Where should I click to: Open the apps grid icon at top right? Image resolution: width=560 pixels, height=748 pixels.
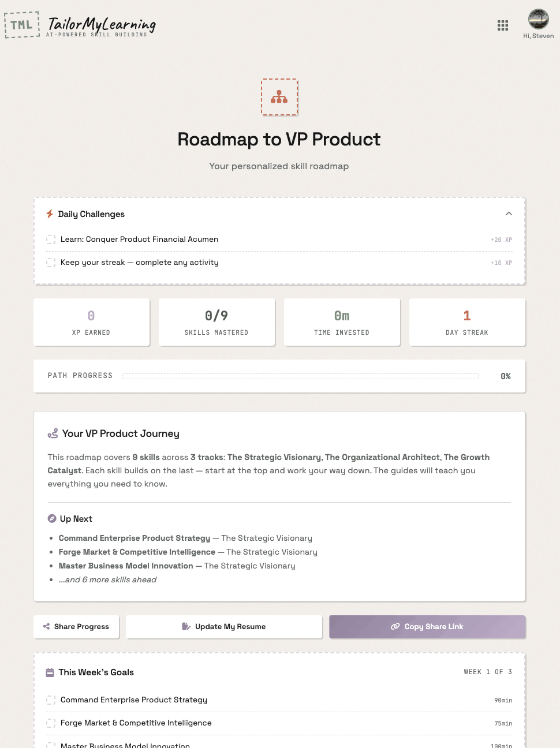pyautogui.click(x=502, y=25)
